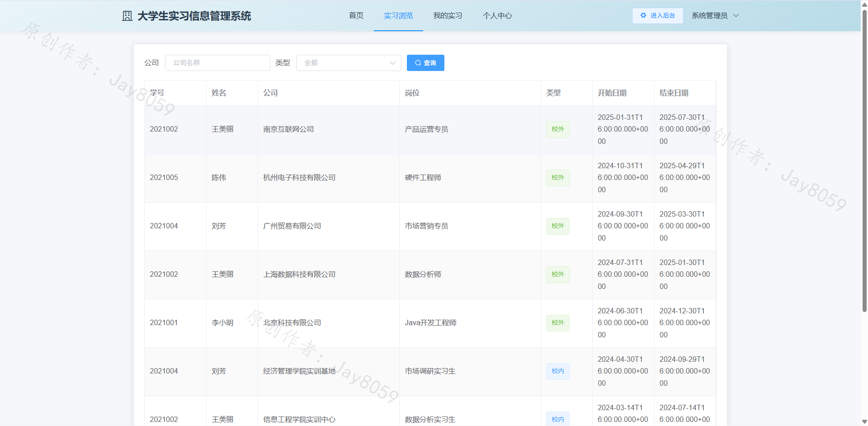868x426 pixels.
Task: Click 校外 tag in 广州贸易有限公司 row
Action: pyautogui.click(x=558, y=226)
